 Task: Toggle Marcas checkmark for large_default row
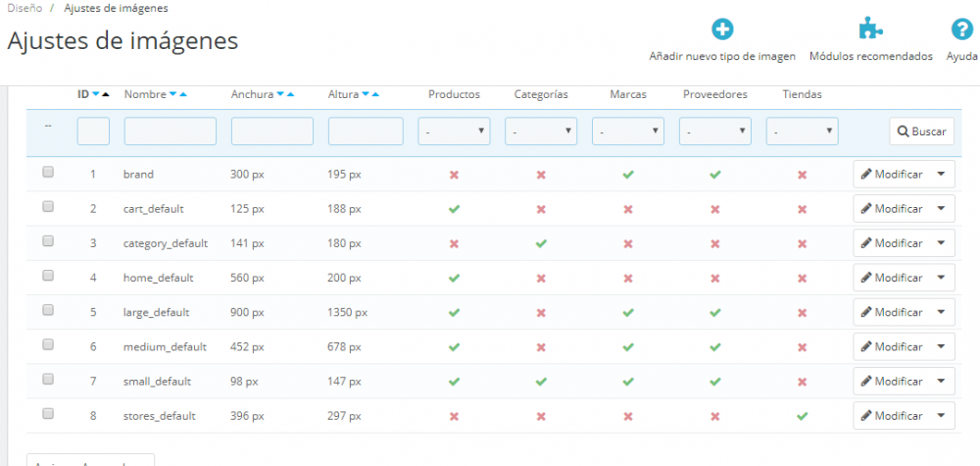(628, 312)
